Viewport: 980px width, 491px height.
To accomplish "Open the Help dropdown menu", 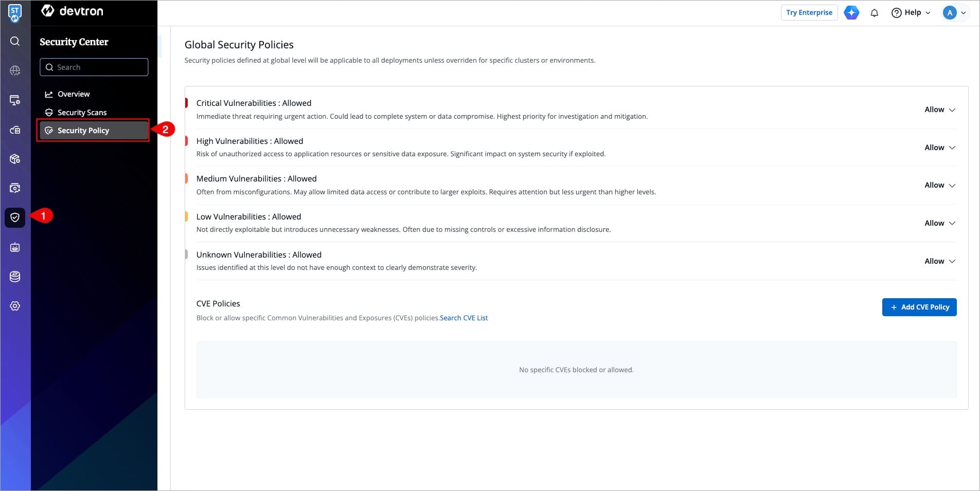I will [x=911, y=13].
